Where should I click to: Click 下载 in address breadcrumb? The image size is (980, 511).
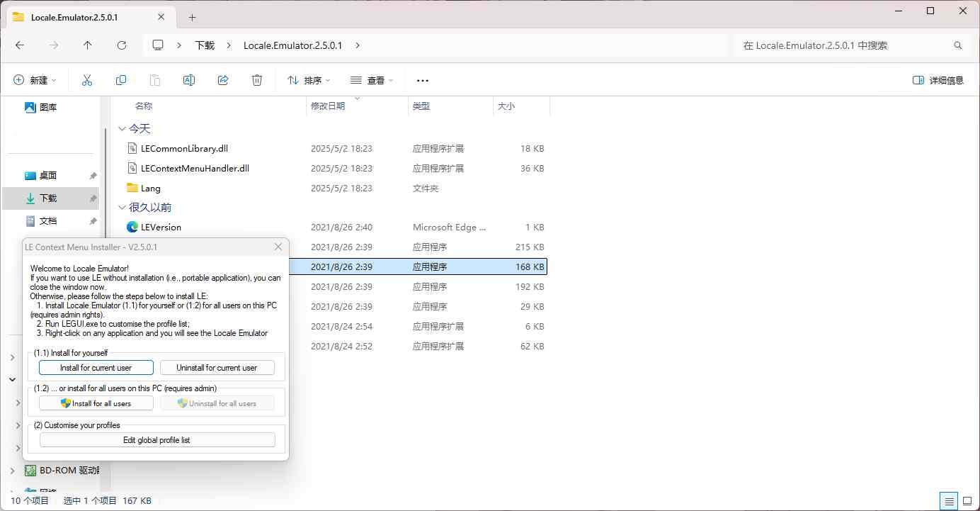[x=205, y=45]
